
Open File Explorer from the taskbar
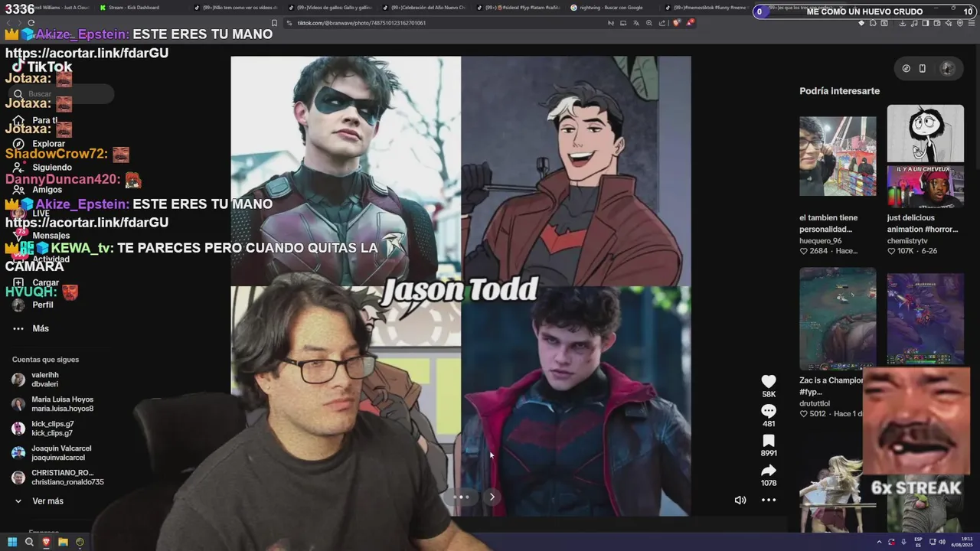[x=63, y=542]
